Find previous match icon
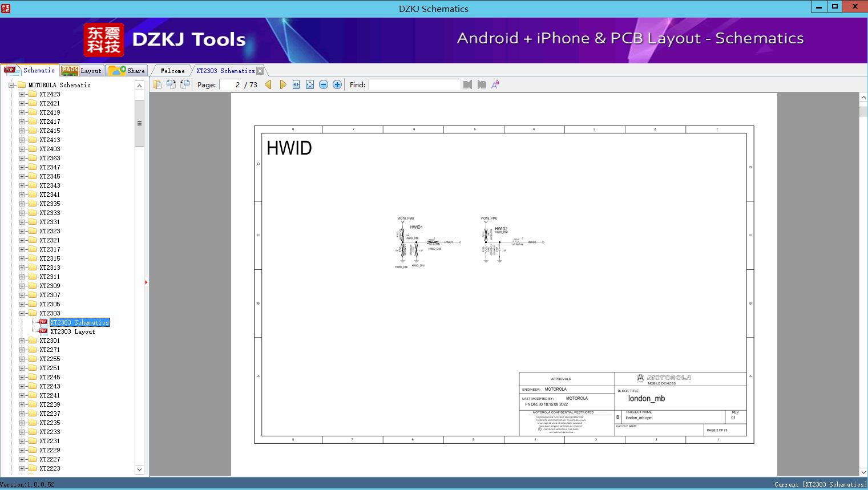The width and height of the screenshot is (868, 490). [x=468, y=84]
